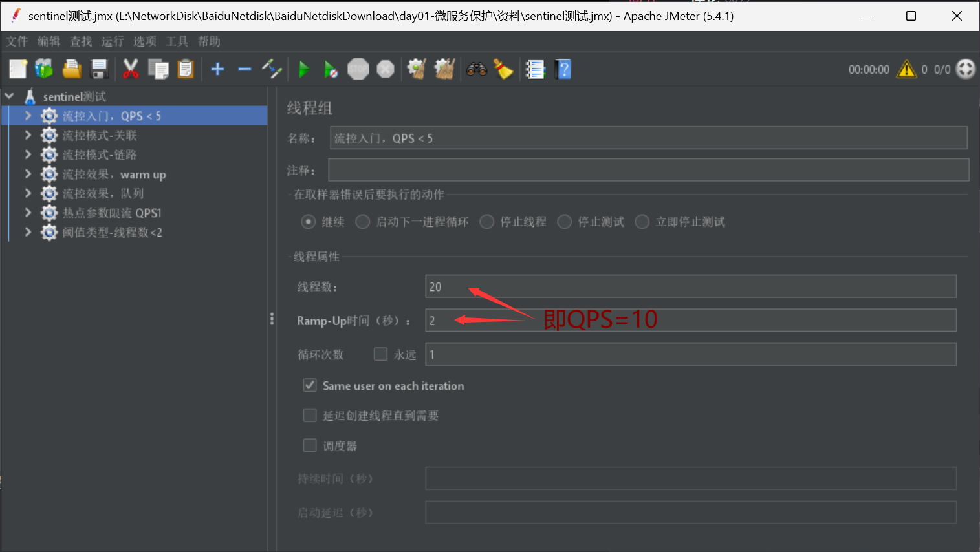The width and height of the screenshot is (980, 552).
Task: Click the 名称 name input field
Action: click(648, 138)
